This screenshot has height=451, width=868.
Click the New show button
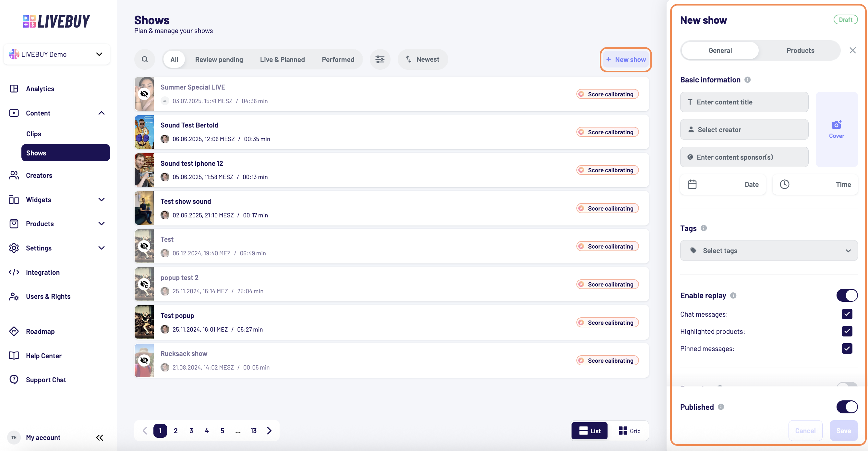click(625, 59)
